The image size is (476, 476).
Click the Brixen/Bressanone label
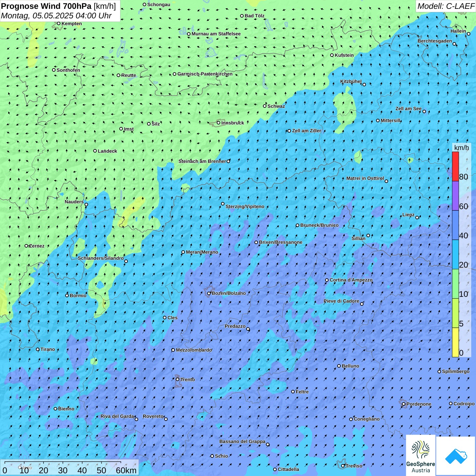(x=280, y=242)
